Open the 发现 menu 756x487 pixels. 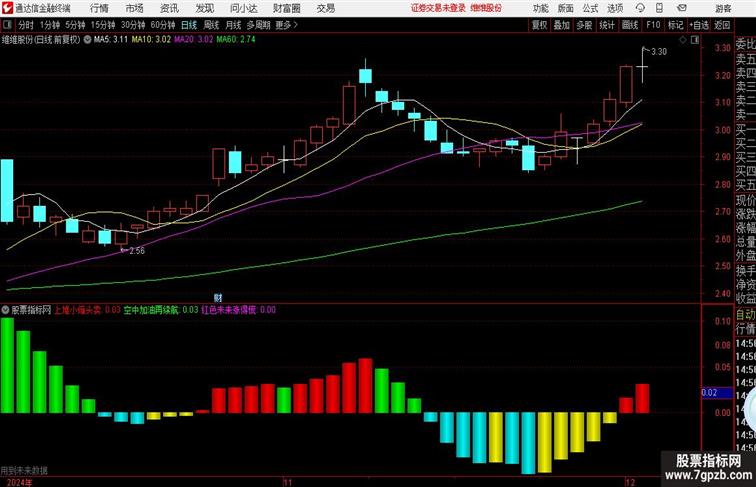204,8
